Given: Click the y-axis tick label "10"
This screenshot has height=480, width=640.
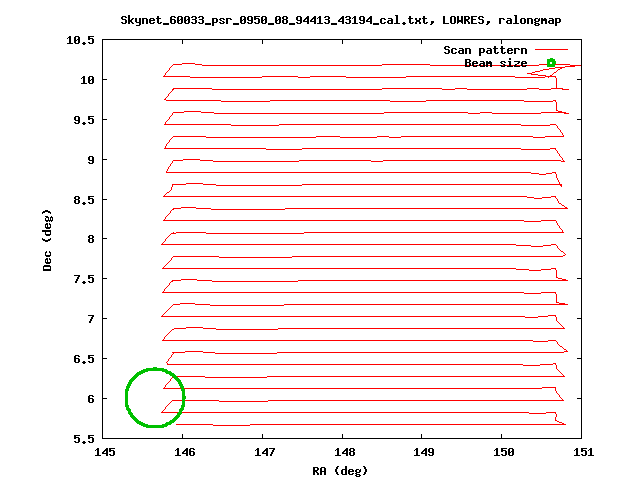Looking at the screenshot, I should coord(87,80).
